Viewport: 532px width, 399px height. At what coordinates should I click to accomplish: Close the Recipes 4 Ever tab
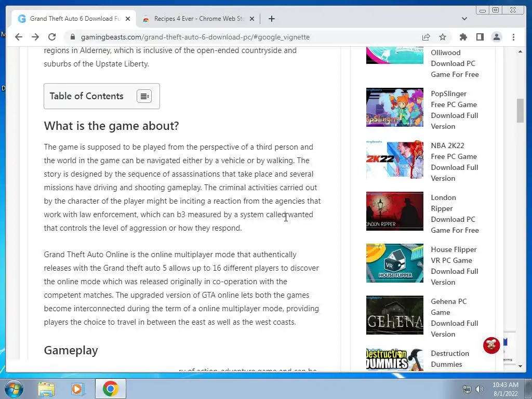(252, 19)
